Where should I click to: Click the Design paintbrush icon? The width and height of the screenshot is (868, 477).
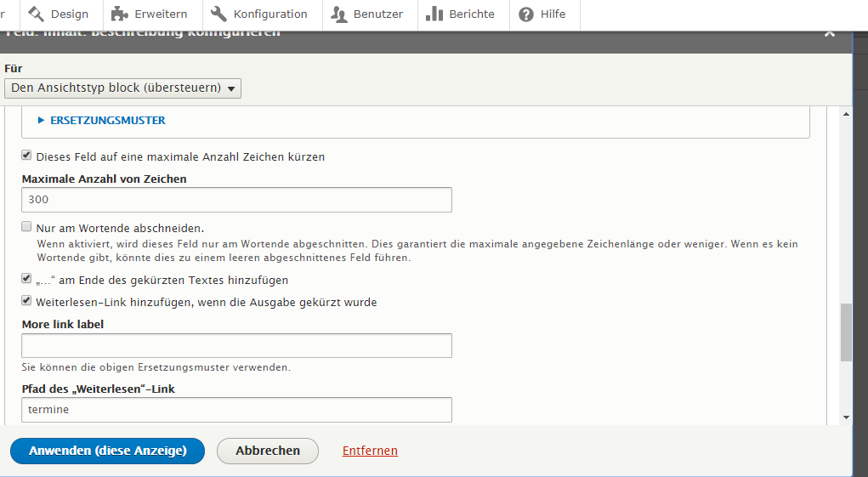[37, 14]
